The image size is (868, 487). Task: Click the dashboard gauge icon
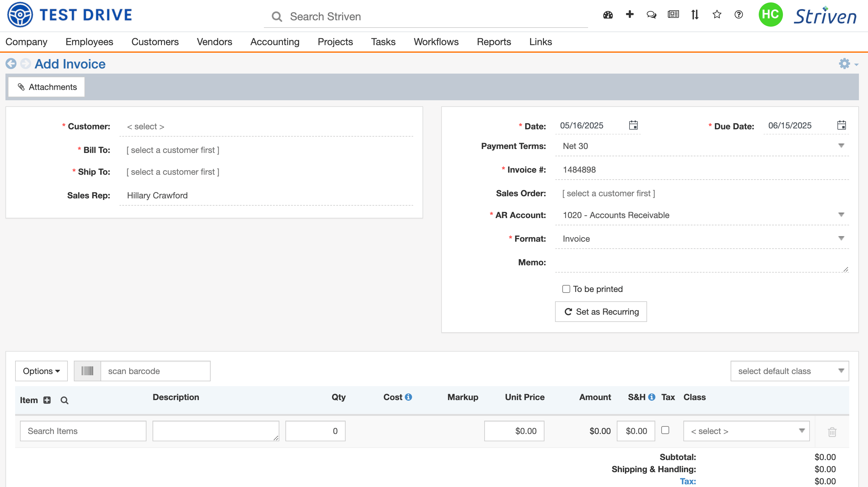pos(608,15)
